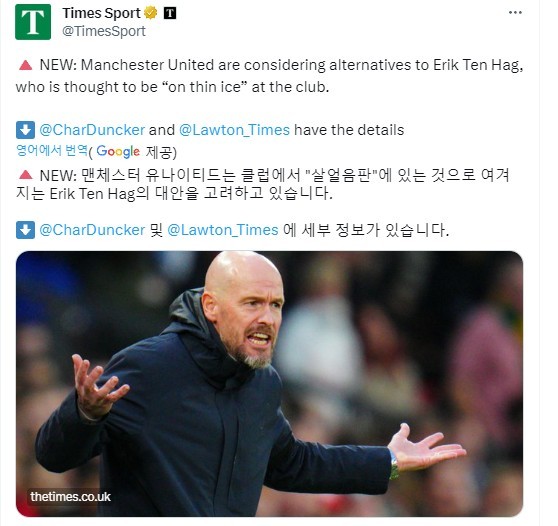The width and height of the screenshot is (558, 526).
Task: Click the English tweet text about Manchester United
Action: pos(269,76)
